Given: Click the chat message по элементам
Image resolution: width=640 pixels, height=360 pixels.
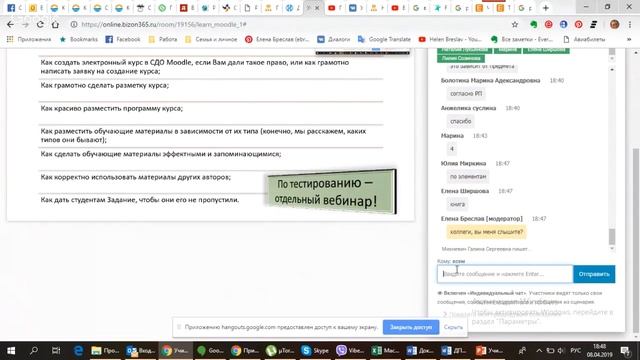Looking at the screenshot, I should coord(468,177).
